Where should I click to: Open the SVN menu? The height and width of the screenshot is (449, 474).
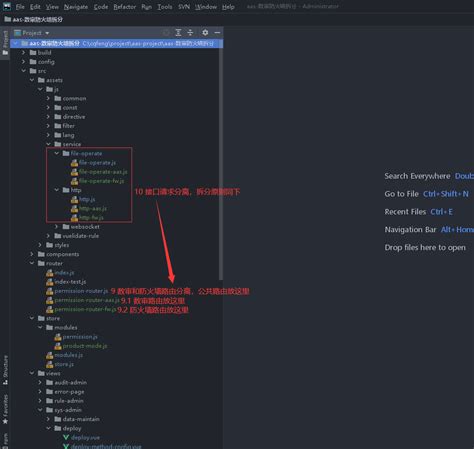click(x=184, y=7)
